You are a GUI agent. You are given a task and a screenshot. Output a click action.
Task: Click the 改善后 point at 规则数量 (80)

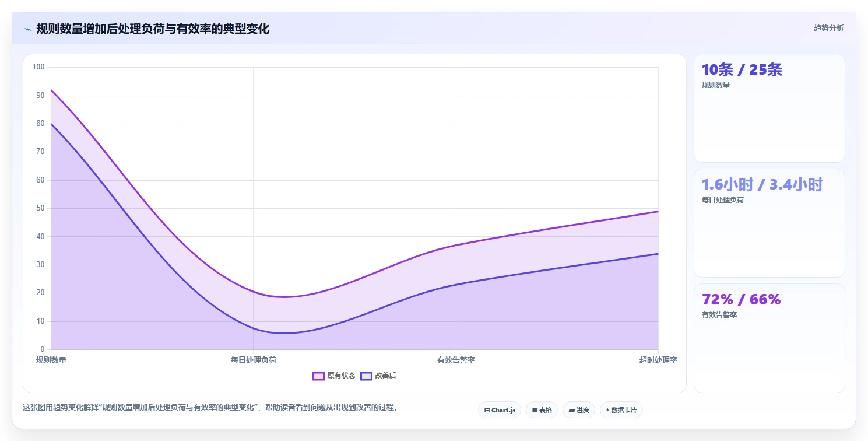click(51, 124)
